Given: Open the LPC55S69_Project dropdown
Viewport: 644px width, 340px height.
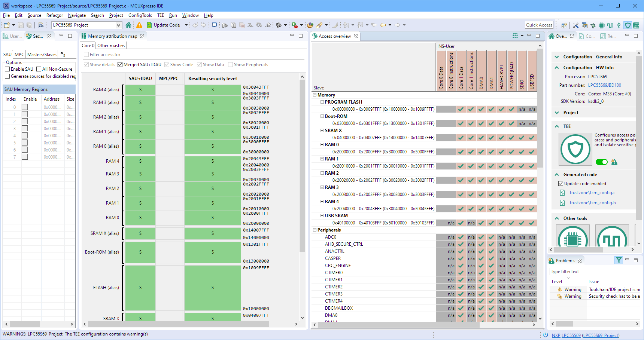Looking at the screenshot, I should coord(118,25).
